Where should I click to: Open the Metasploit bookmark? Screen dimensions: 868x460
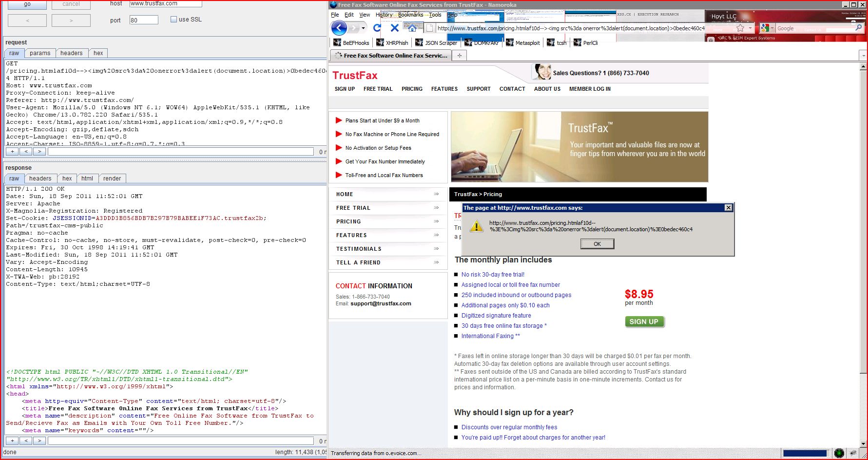click(x=523, y=43)
